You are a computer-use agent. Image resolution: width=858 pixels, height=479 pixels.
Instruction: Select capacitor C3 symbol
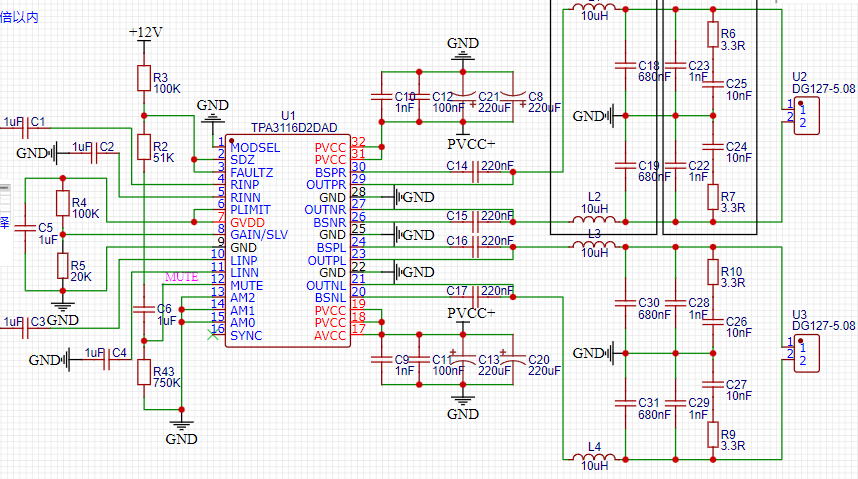coord(25,328)
